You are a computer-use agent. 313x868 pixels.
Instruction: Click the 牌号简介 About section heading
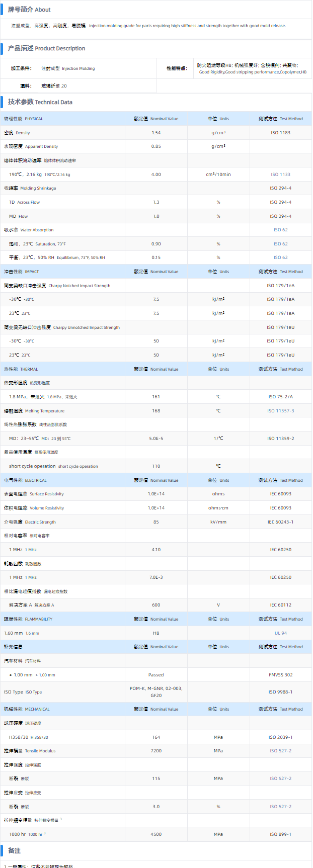click(29, 10)
